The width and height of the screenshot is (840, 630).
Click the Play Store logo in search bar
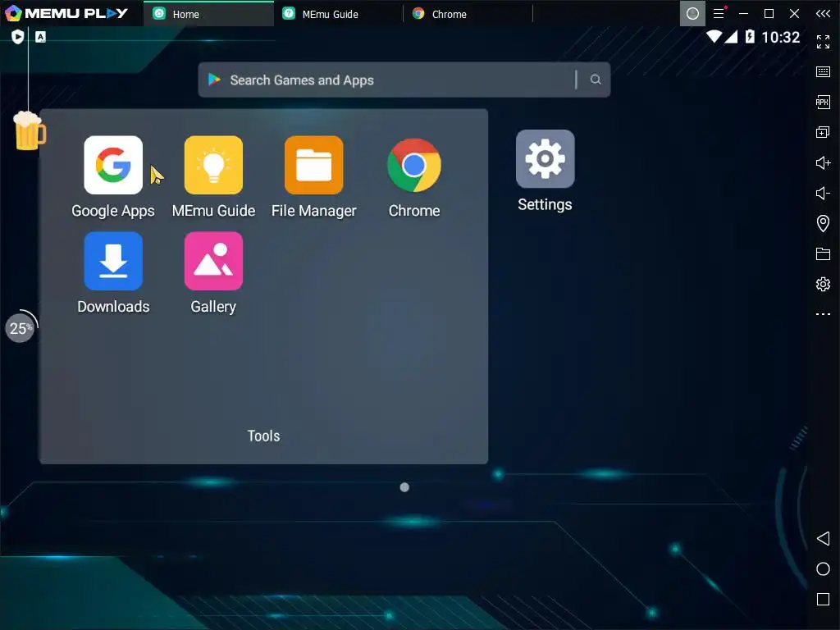click(x=214, y=80)
